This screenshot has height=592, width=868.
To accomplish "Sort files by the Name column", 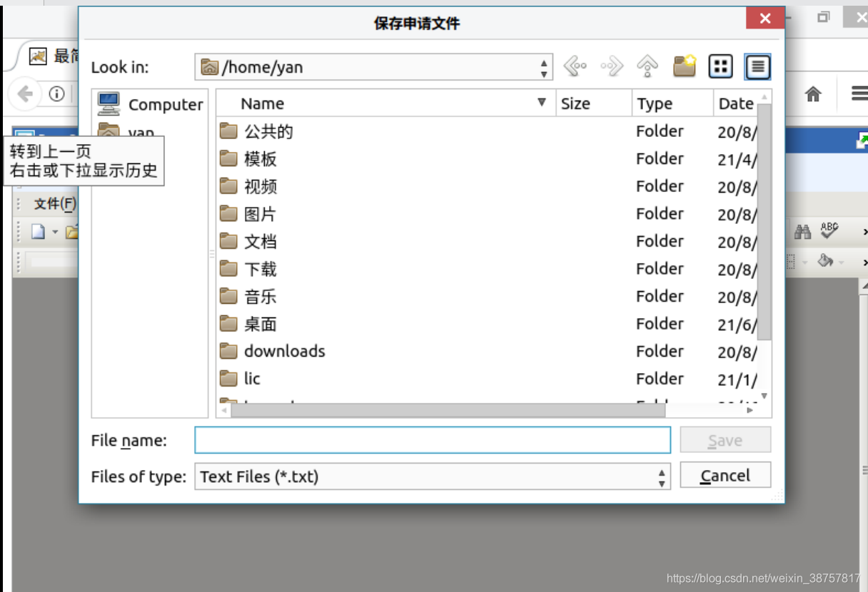I will (x=385, y=103).
